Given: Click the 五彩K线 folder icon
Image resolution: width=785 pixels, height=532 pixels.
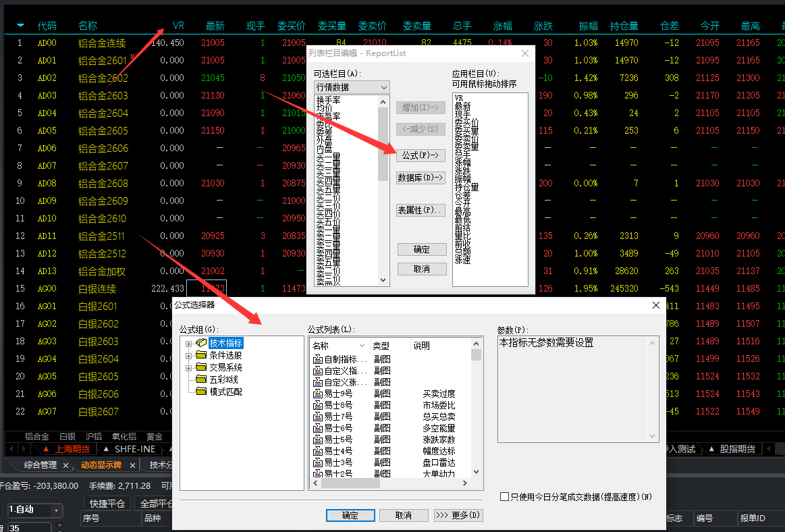Looking at the screenshot, I should click(201, 379).
